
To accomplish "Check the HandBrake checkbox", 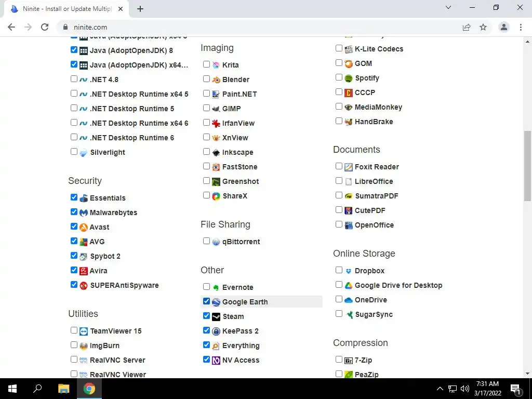I will tap(339, 121).
